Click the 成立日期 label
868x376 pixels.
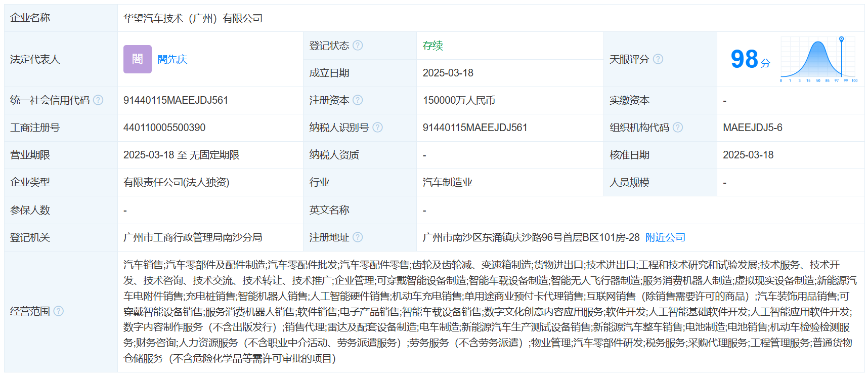[x=329, y=73]
